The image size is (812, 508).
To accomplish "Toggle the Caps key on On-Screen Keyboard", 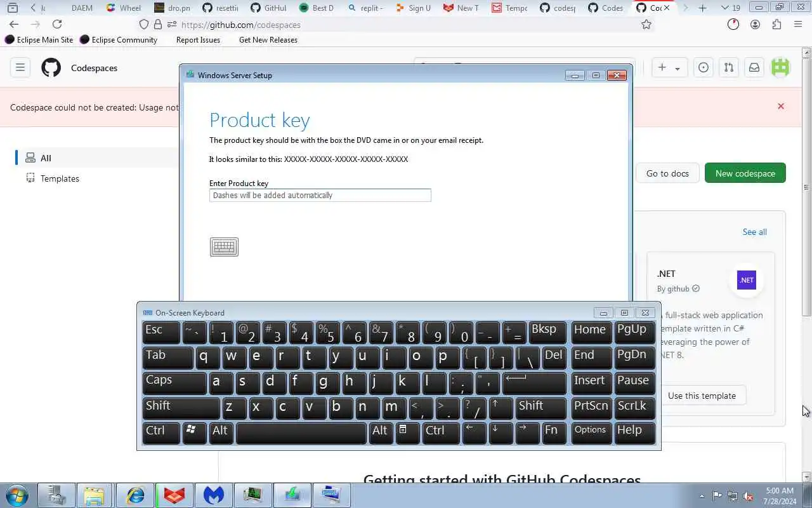I will point(174,383).
